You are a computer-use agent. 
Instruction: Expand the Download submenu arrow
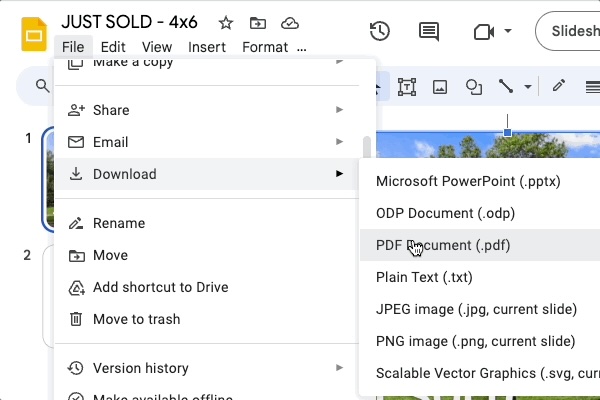339,174
